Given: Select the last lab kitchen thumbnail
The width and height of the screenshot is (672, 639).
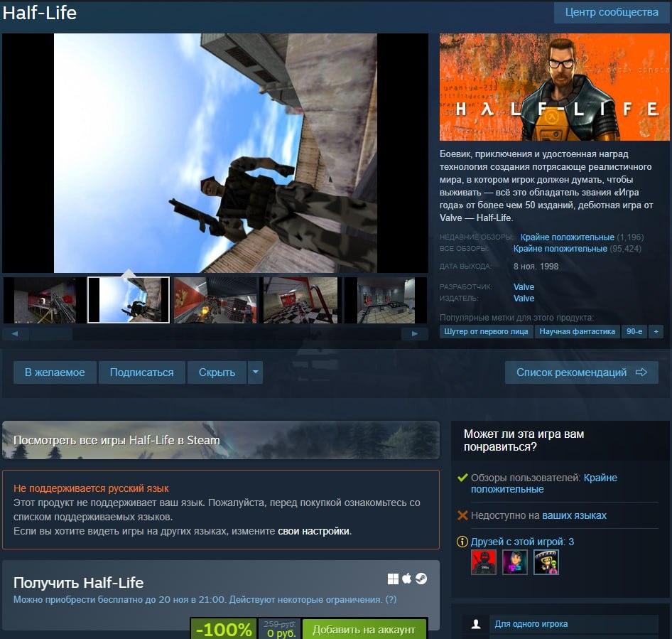Looking at the screenshot, I should point(386,300).
